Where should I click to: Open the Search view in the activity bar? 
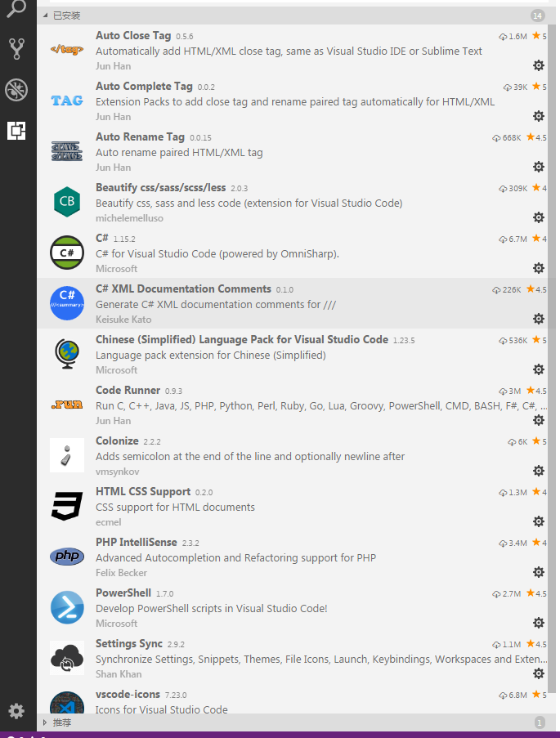[16, 8]
